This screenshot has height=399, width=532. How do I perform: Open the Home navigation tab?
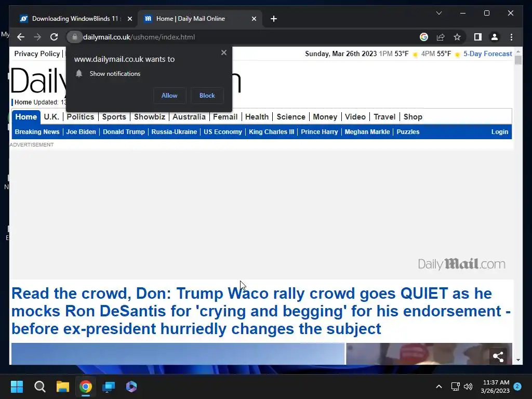26,117
